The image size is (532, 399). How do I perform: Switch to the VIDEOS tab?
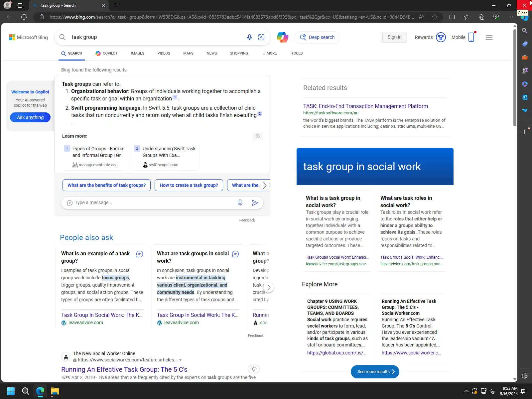click(x=164, y=53)
